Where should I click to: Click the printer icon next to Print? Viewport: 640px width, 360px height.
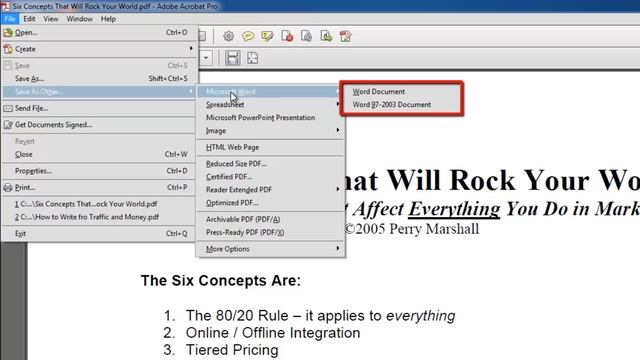(8, 188)
